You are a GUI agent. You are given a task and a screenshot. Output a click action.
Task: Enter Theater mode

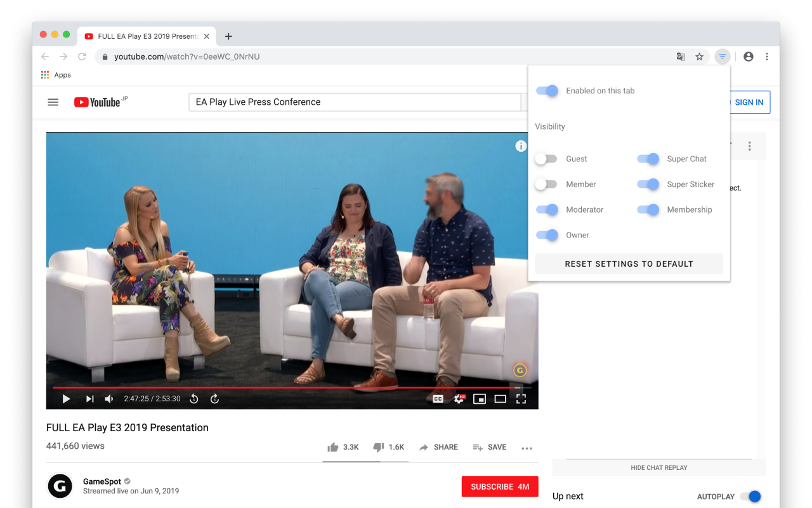tap(500, 398)
